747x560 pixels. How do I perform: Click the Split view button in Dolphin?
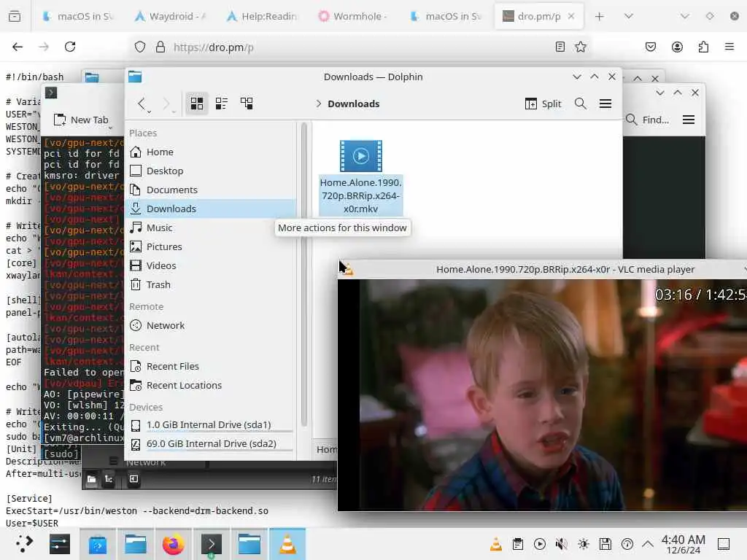click(543, 104)
